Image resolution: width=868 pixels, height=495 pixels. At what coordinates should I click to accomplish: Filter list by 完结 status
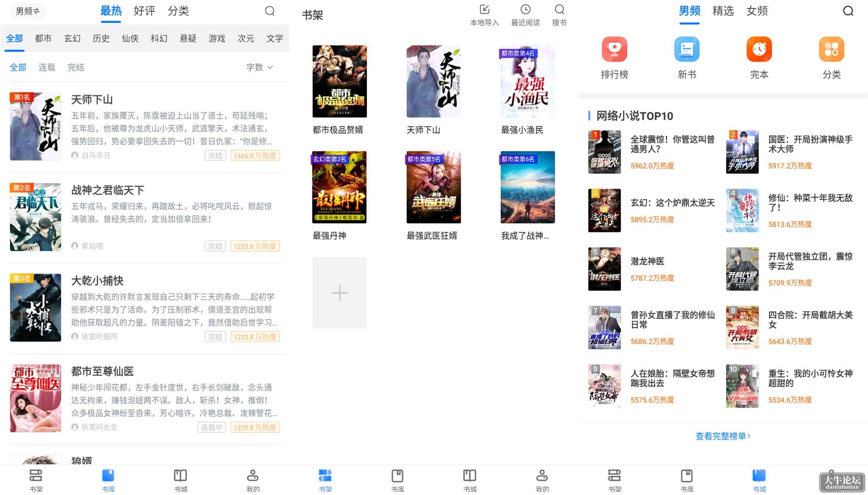(76, 67)
